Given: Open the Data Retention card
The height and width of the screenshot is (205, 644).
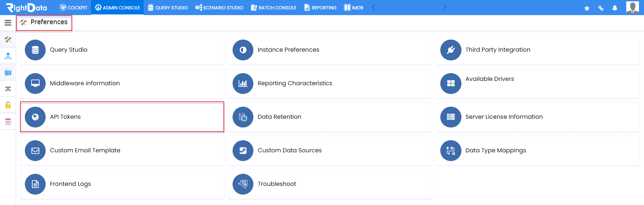Looking at the screenshot, I should tap(330, 117).
